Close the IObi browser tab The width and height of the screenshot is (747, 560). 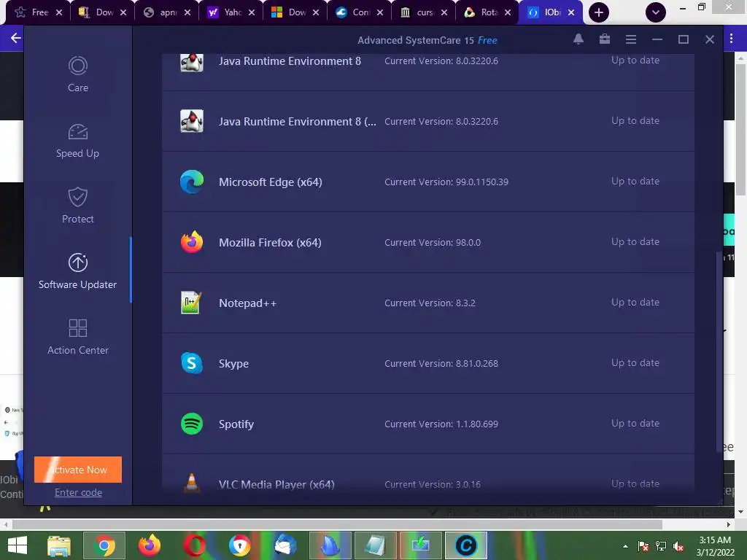(571, 12)
